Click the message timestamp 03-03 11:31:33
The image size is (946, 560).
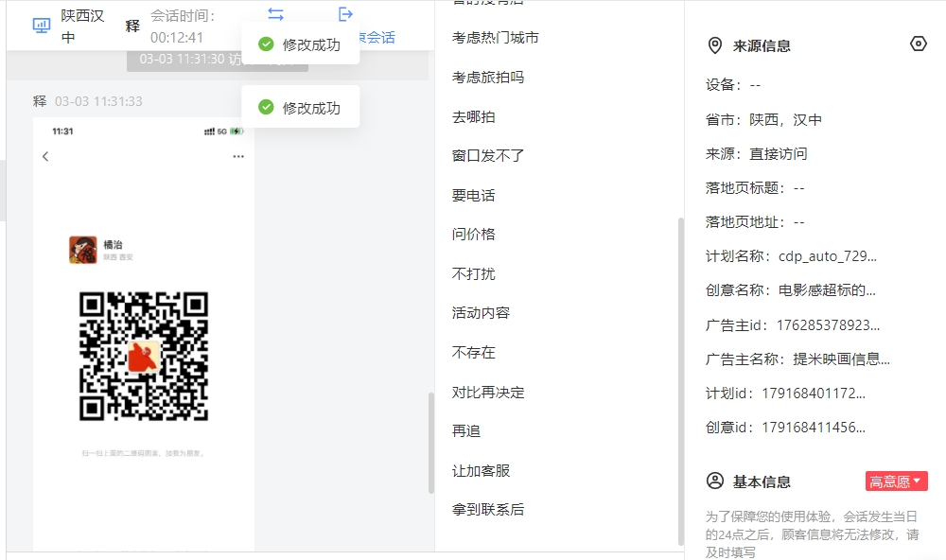pyautogui.click(x=98, y=101)
